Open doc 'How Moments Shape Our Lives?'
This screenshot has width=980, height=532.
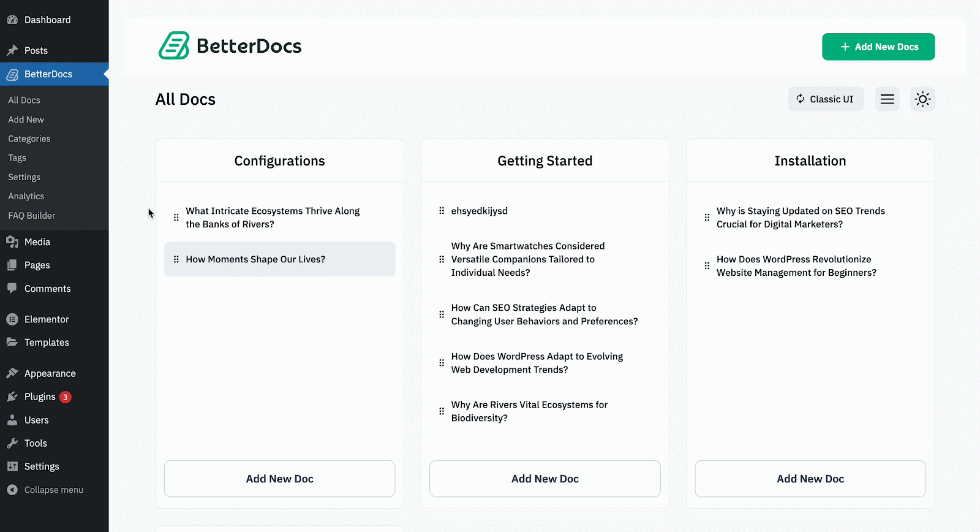(x=255, y=259)
